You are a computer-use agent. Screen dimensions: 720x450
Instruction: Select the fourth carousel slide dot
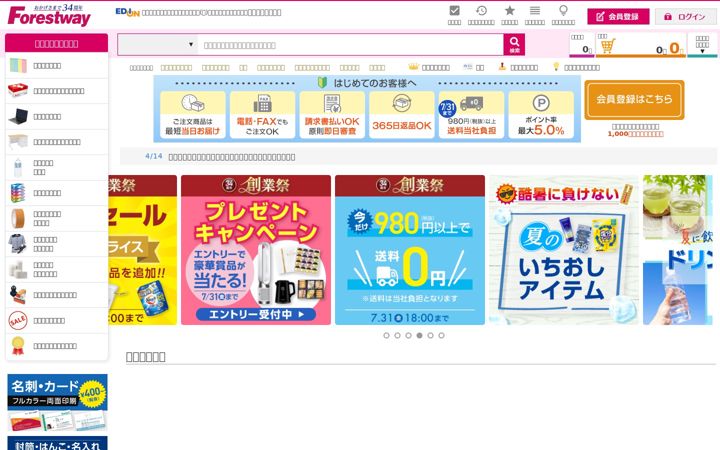[x=419, y=336]
